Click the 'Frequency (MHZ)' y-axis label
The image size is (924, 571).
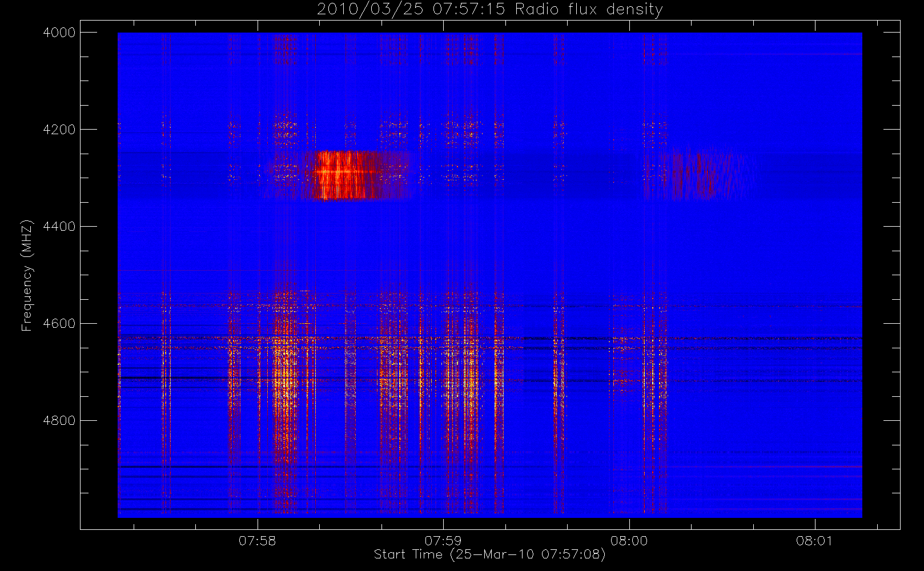point(27,275)
